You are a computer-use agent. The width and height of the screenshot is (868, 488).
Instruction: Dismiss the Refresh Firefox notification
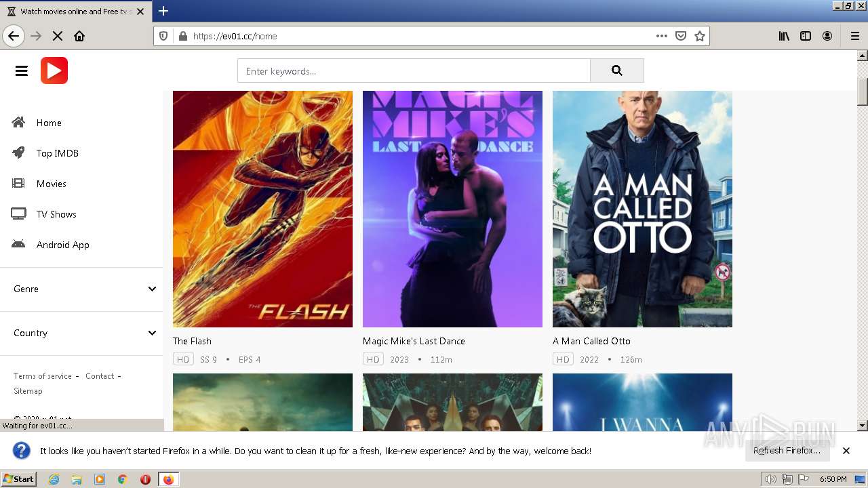846,451
